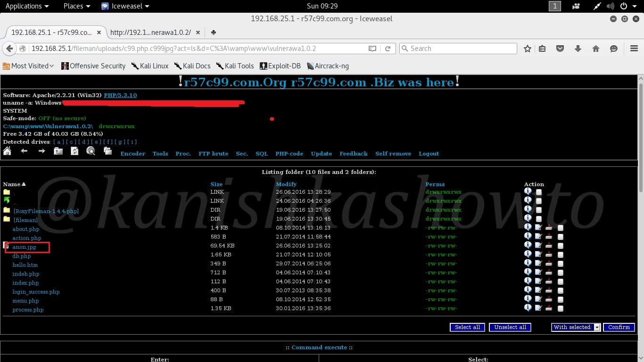The width and height of the screenshot is (644, 362).
Task: Check the box for [RoxyFileman-1.4.4-php] folder
Action: point(539,210)
